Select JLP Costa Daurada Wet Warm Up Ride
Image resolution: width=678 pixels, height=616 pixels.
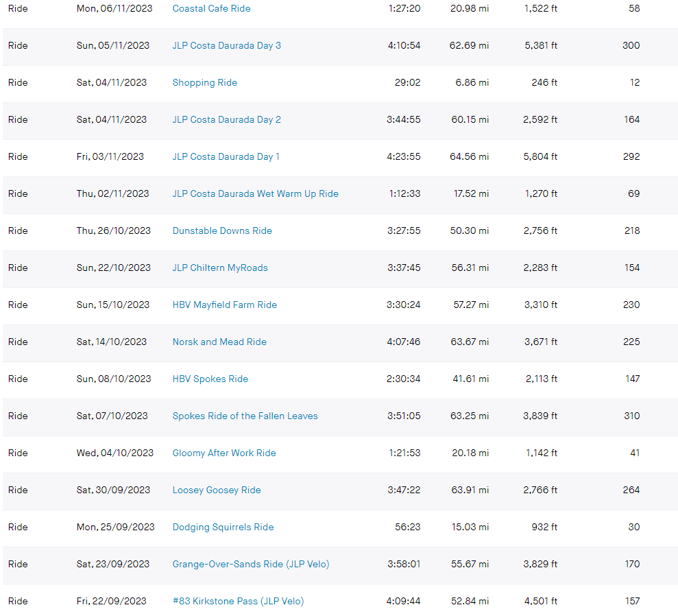255,194
